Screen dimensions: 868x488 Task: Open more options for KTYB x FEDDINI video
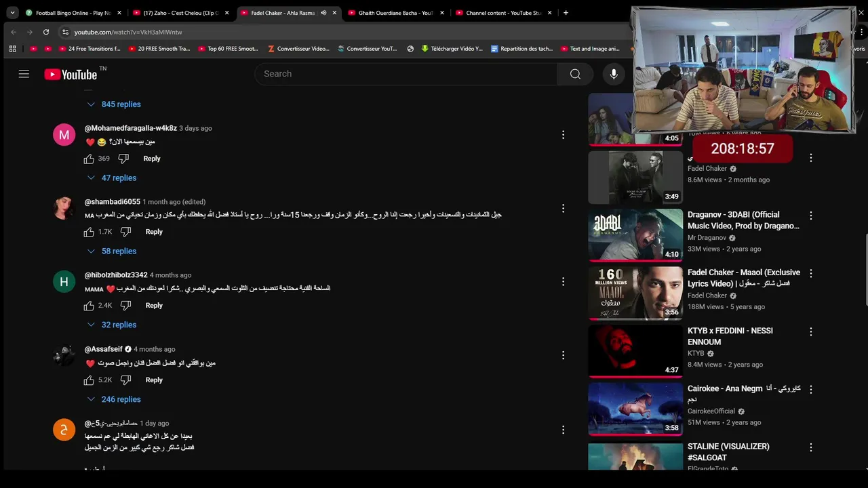(x=810, y=331)
